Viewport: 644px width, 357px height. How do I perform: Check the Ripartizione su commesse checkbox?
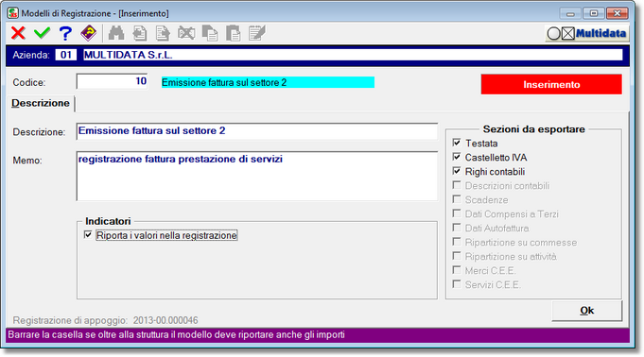457,242
